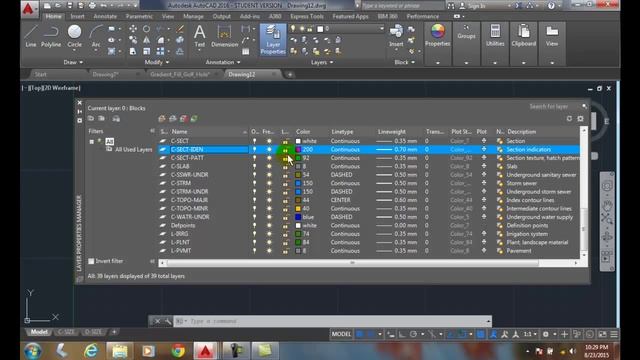
Task: Switch to the Annotate ribbon tab
Action: point(105,16)
